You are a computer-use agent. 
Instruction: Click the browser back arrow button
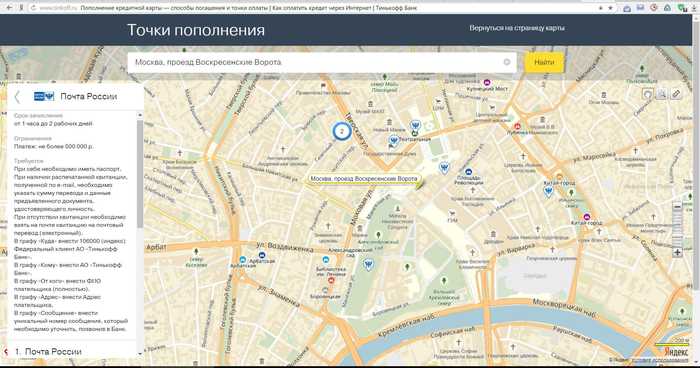(9, 8)
